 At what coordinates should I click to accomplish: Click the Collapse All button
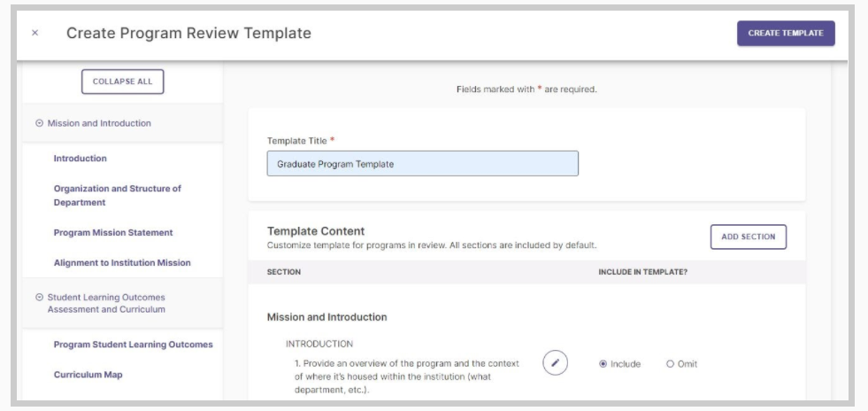122,81
